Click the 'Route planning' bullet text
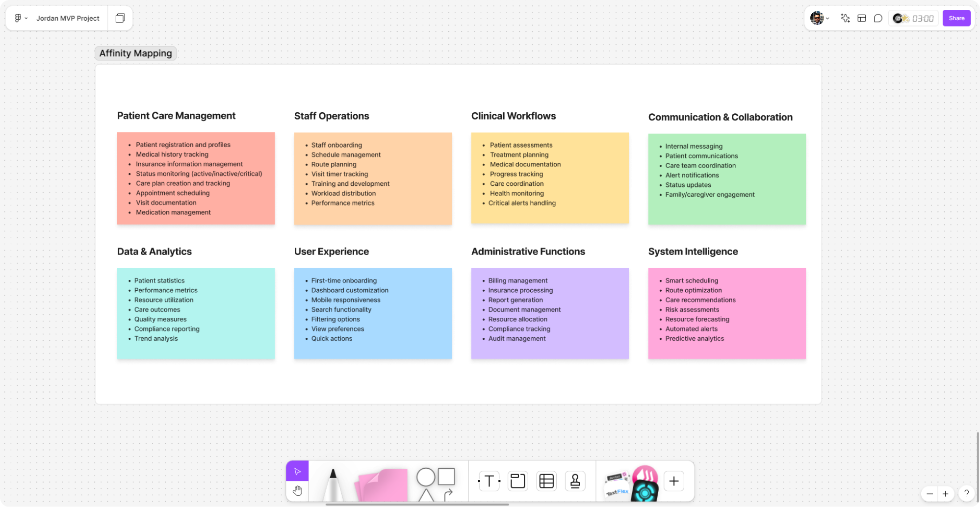Screen dimensions: 980x507 pyautogui.click(x=334, y=164)
